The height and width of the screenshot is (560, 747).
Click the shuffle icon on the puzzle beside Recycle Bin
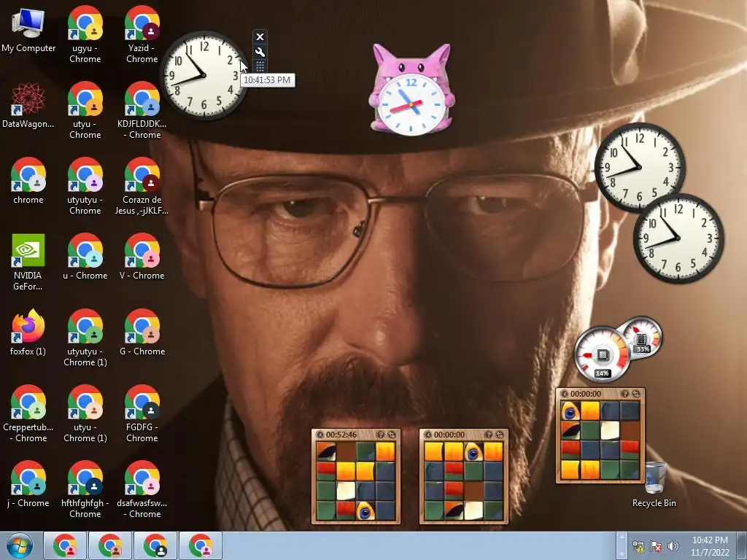pyautogui.click(x=636, y=394)
